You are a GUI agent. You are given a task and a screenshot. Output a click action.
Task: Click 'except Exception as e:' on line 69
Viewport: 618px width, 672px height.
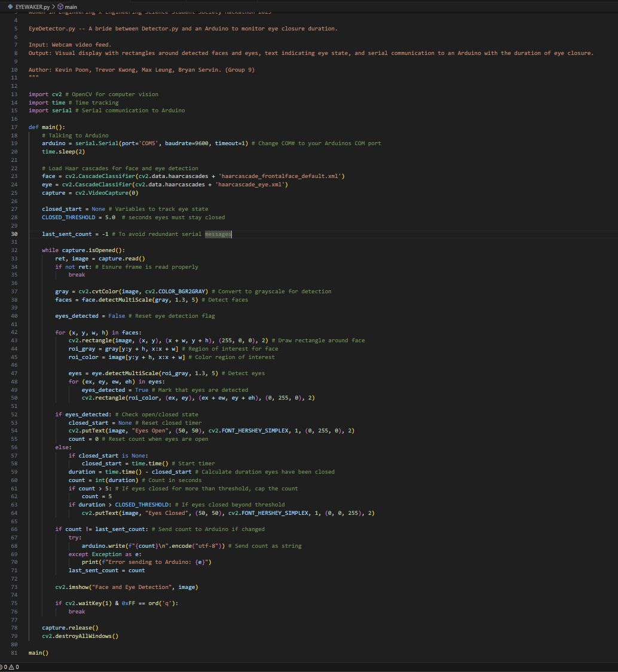(105, 554)
